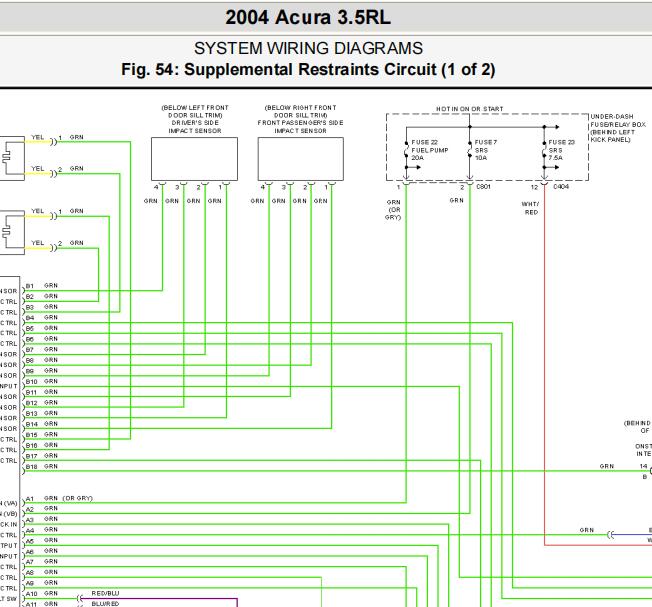Image resolution: width=652 pixels, height=607 pixels.
Task: Click the B15 terminal label
Action: tap(31, 435)
